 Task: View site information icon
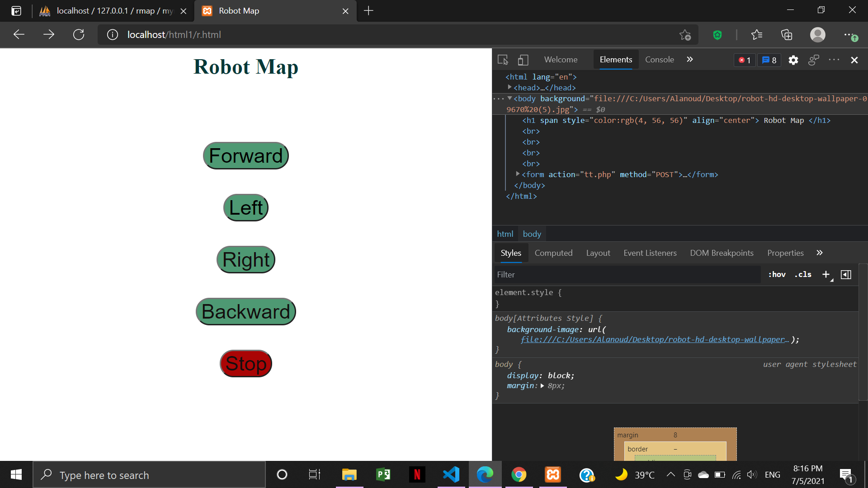112,35
